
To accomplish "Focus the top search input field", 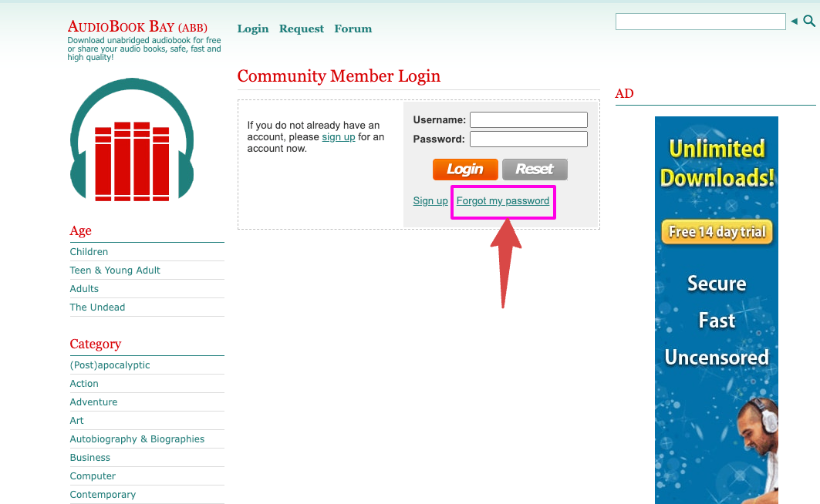I will [700, 22].
